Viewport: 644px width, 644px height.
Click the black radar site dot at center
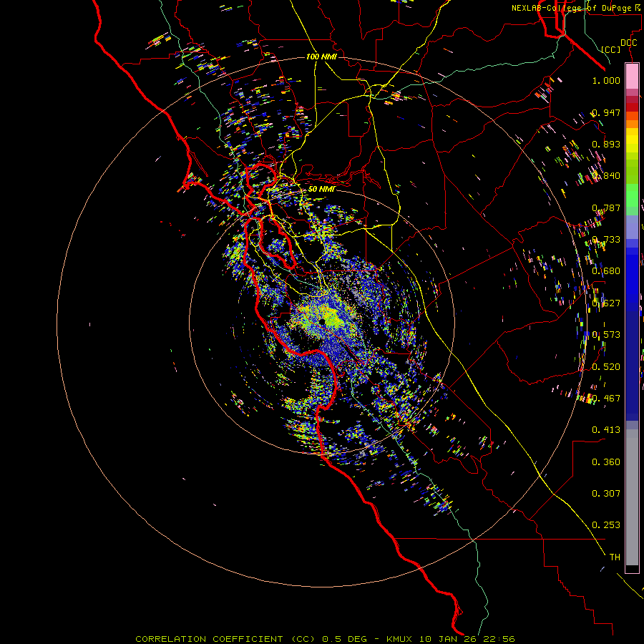(x=323, y=321)
